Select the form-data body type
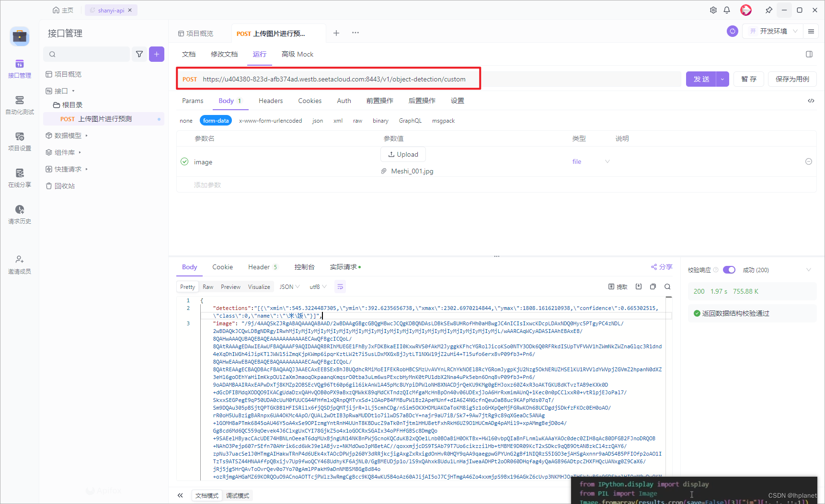825x504 pixels. pos(216,121)
